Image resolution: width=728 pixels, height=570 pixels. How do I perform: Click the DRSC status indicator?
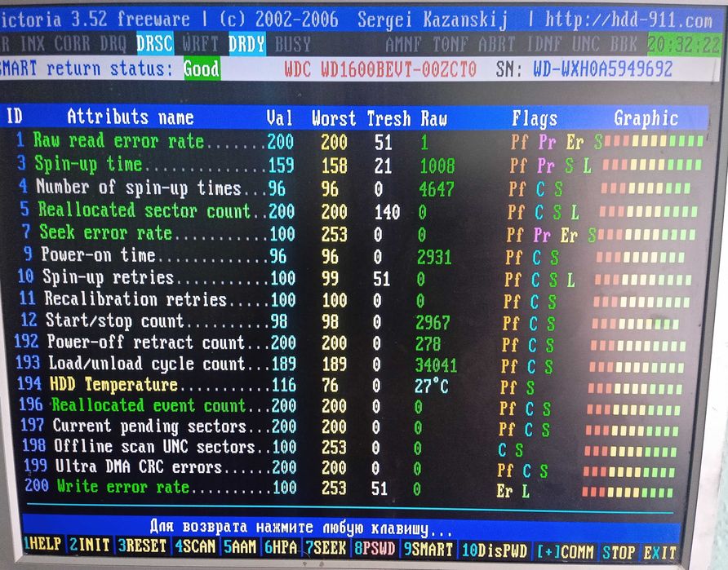click(154, 43)
